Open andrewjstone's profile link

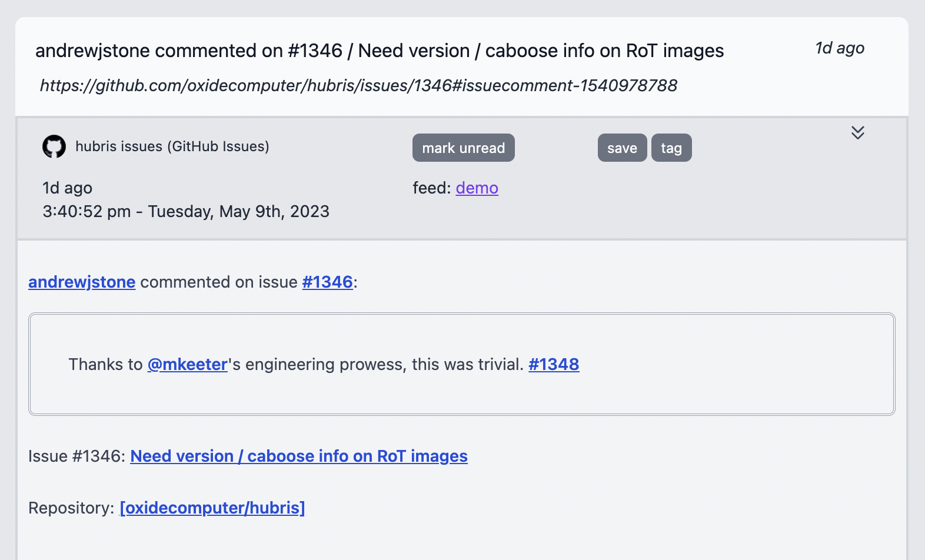tap(82, 282)
